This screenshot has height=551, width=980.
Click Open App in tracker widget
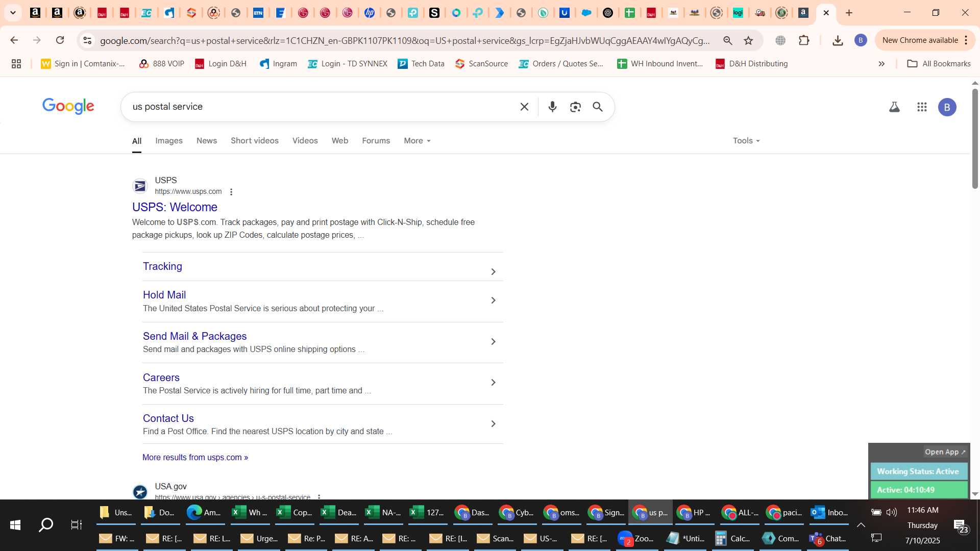[x=945, y=452]
